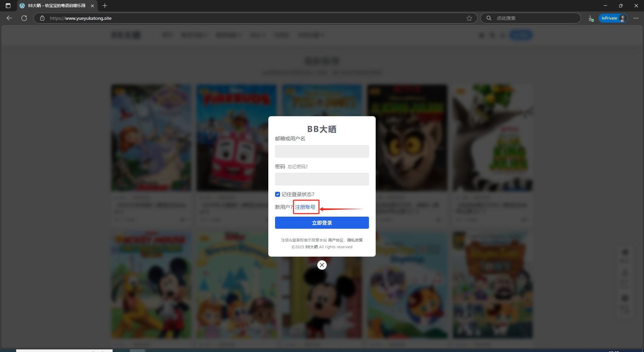
Task: Open the downloads icon in toolbar
Action: click(x=591, y=18)
